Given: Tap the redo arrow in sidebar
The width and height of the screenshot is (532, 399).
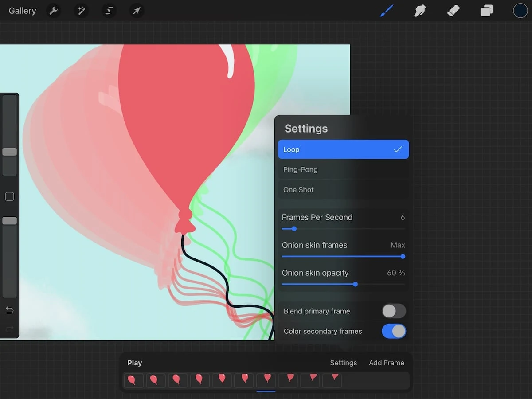Looking at the screenshot, I should click(9, 329).
